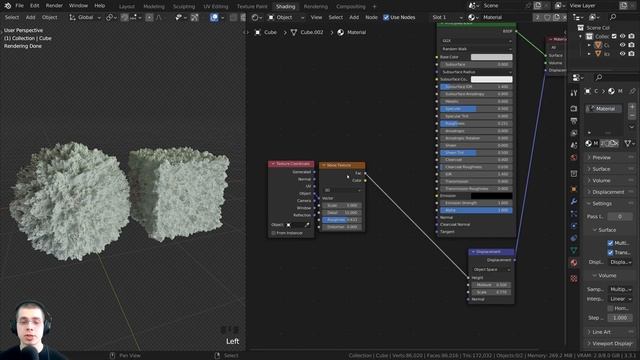Toggle Collection exclude checkbox in outliner

pos(614,36)
